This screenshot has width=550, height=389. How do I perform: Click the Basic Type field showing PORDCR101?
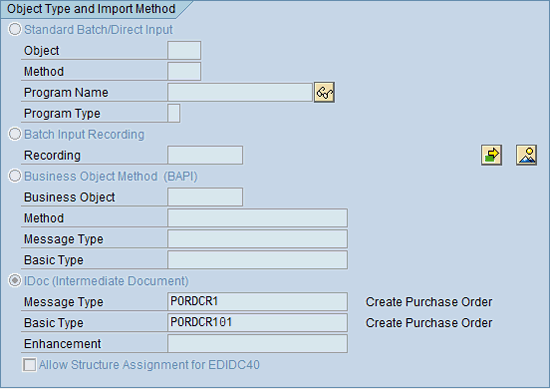click(257, 323)
